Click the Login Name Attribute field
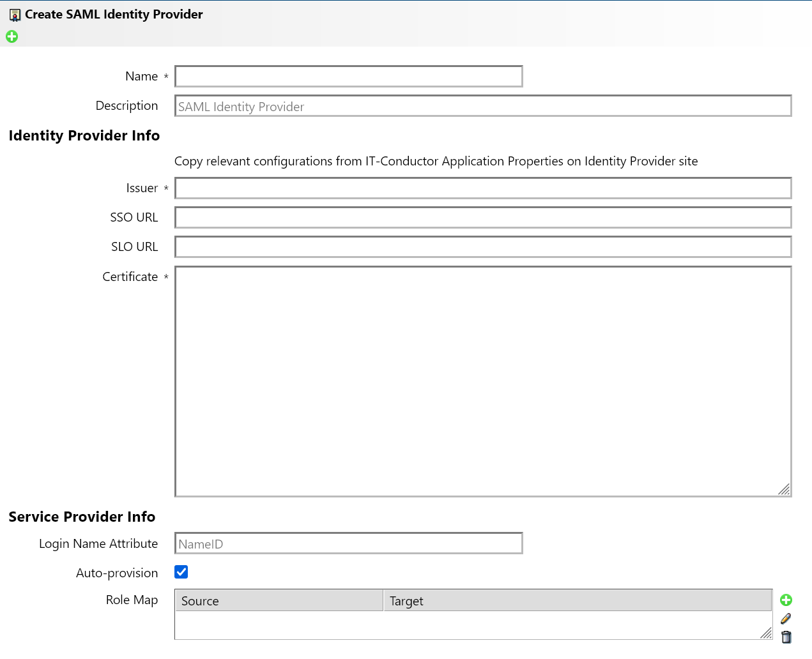Image resolution: width=812 pixels, height=659 pixels. point(348,543)
